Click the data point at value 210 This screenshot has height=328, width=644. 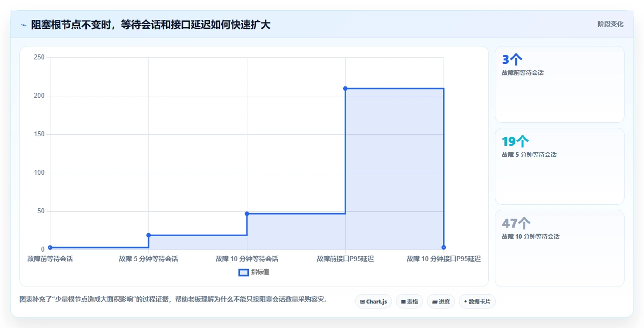tap(345, 88)
